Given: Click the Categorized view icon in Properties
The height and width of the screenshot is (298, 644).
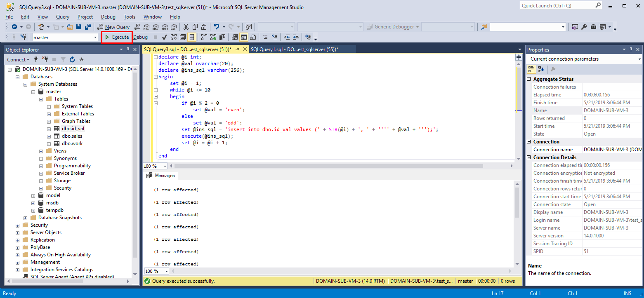Looking at the screenshot, I should 532,69.
